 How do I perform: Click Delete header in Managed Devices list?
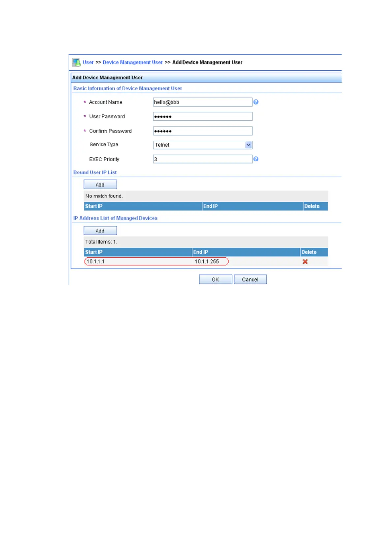[314, 252]
